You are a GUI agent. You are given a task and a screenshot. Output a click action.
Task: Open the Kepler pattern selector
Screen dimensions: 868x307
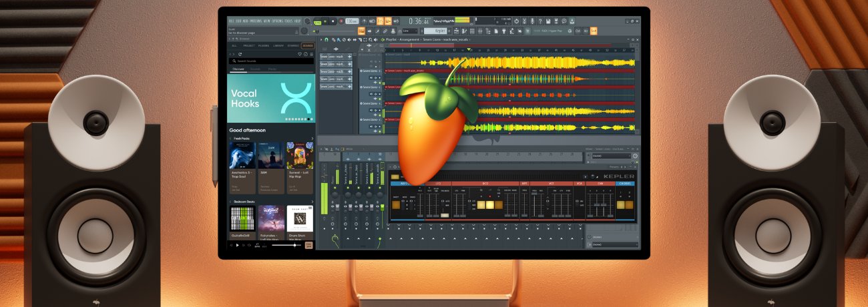coord(435,31)
